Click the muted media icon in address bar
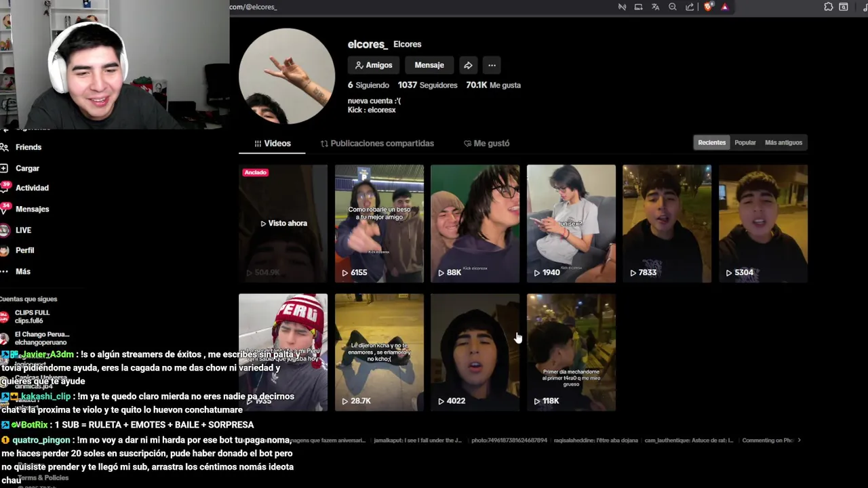This screenshot has width=868, height=488. (622, 7)
